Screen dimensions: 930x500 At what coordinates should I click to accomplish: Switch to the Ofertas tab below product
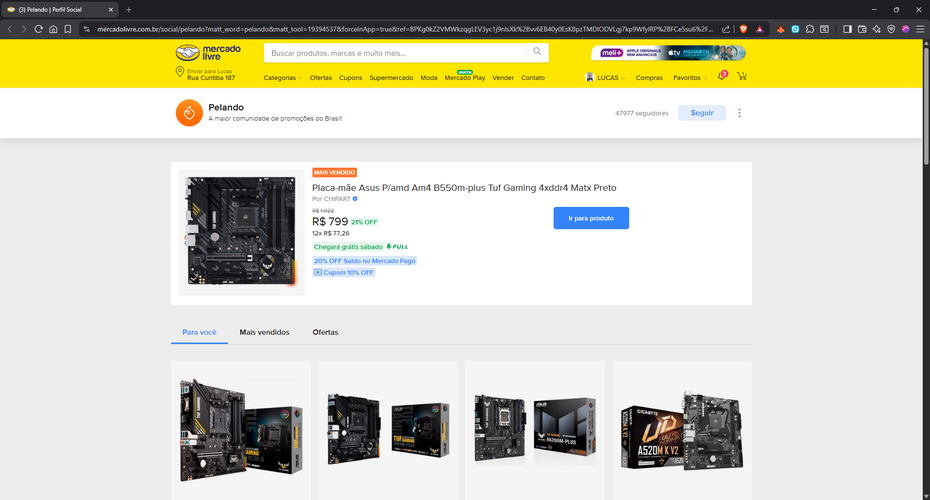(325, 332)
